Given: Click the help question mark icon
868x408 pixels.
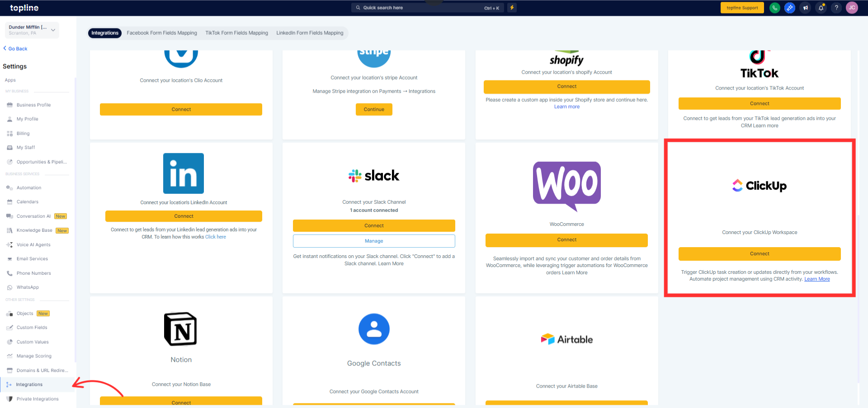Looking at the screenshot, I should tap(836, 8).
